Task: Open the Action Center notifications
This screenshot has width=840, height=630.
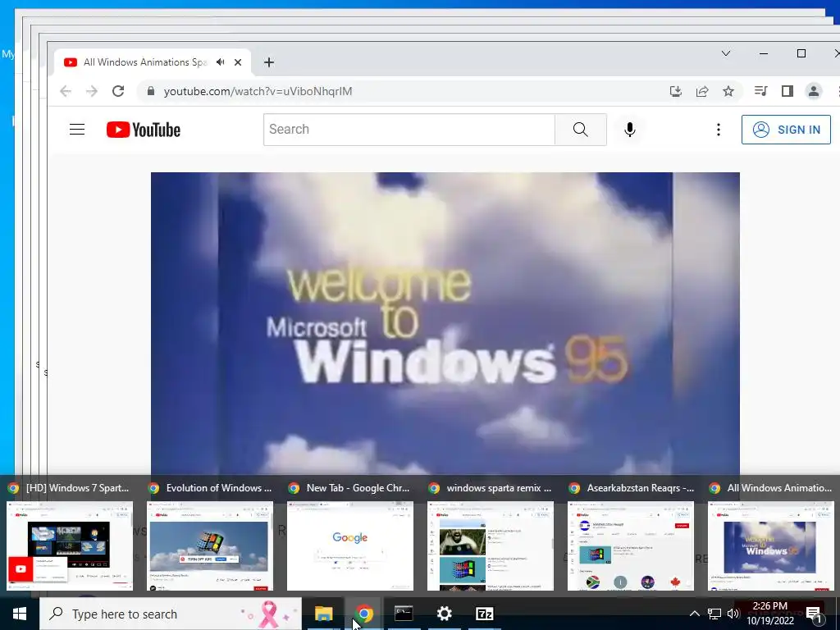Action: (815, 614)
